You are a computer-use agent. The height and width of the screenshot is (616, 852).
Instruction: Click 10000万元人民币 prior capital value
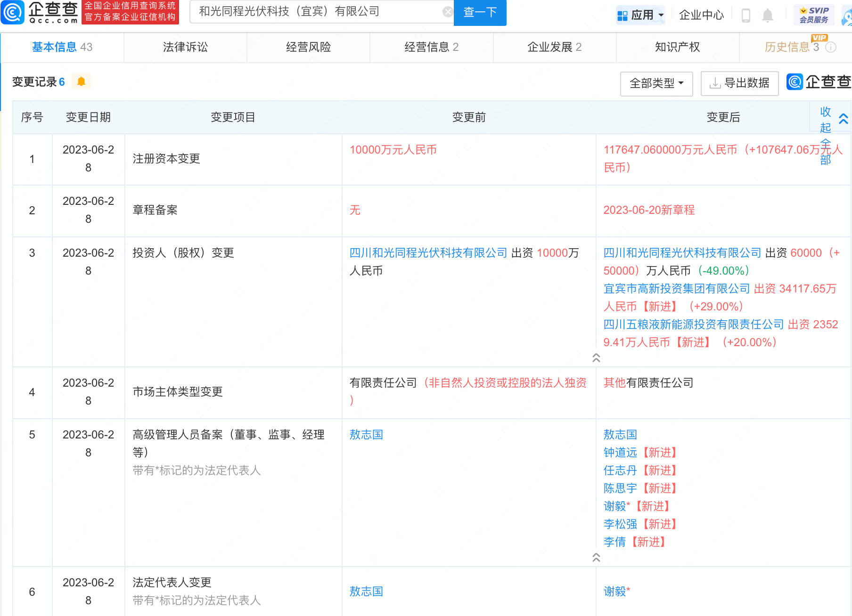pos(393,150)
